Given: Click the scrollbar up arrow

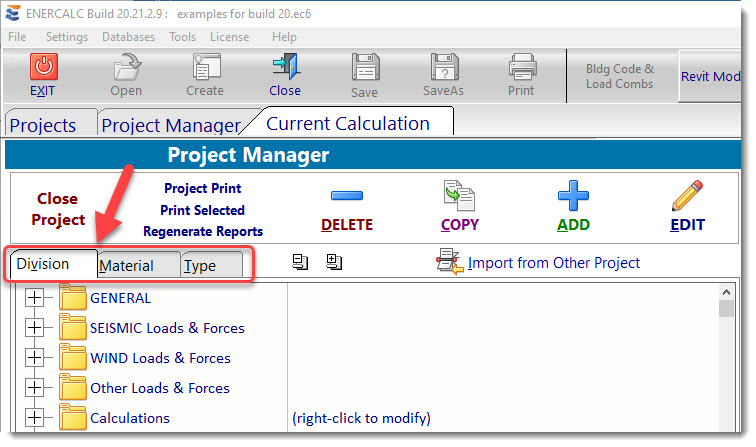Looking at the screenshot, I should 727,292.
